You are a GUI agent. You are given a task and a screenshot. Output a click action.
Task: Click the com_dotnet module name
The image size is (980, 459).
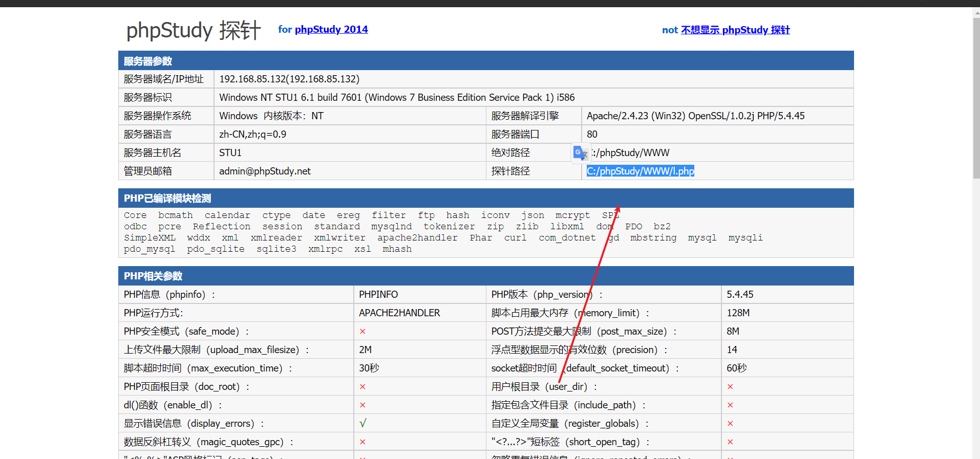(x=567, y=237)
